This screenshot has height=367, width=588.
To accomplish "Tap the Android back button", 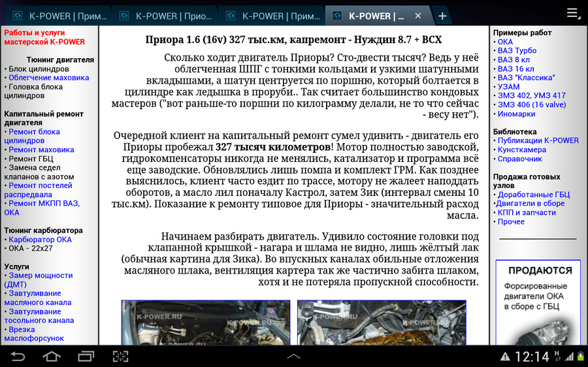I will [17, 356].
